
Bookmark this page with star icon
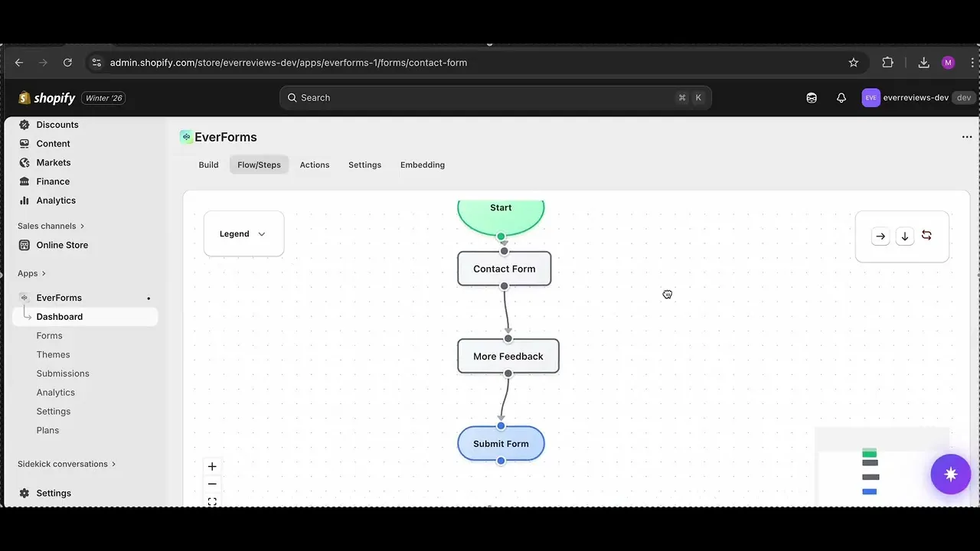[x=854, y=63]
